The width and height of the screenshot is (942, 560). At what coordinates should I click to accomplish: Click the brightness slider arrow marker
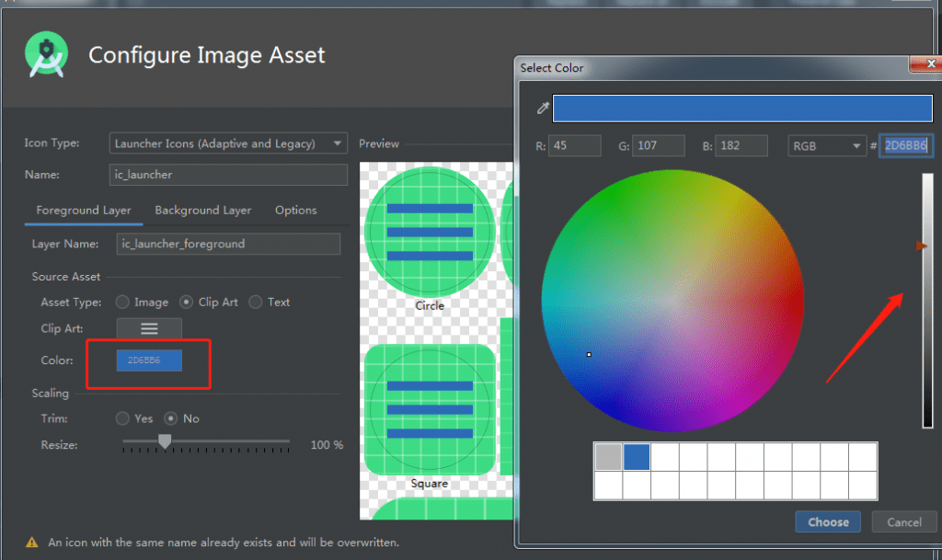[921, 246]
